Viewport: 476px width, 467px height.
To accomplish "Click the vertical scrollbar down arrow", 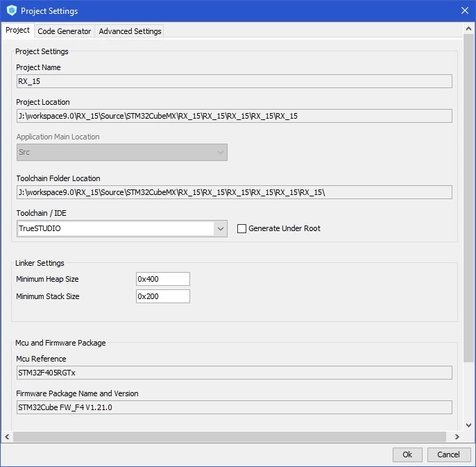I will 468,425.
